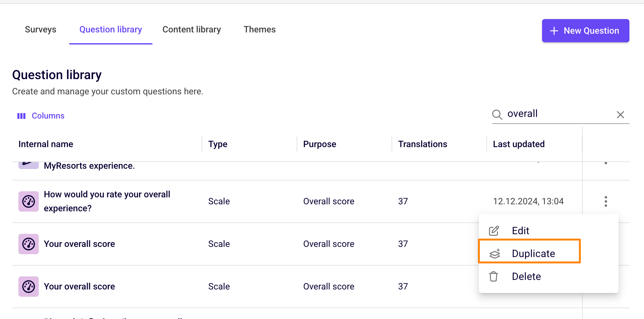Screen dimensions: 644x319
Task: Click the Delete trash icon
Action: 493,276
